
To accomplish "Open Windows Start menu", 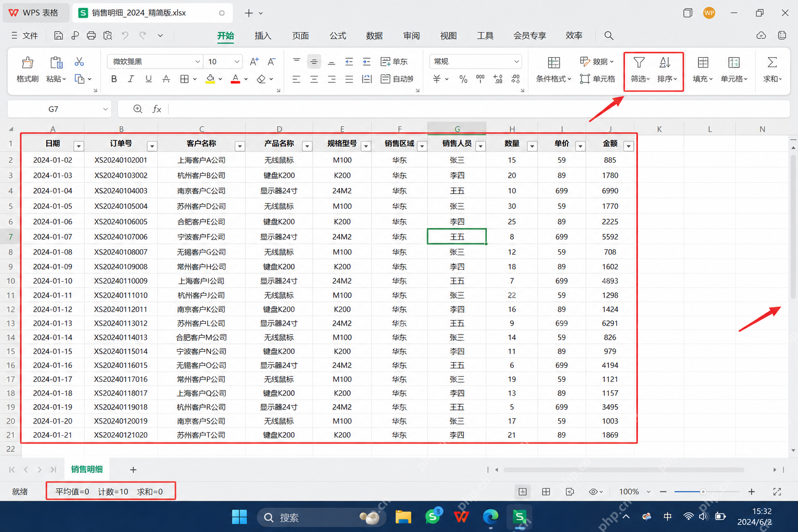I will (x=240, y=517).
